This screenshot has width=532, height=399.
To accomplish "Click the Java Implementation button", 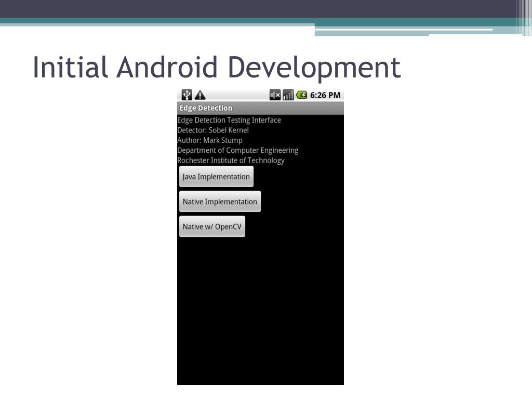I will [216, 177].
